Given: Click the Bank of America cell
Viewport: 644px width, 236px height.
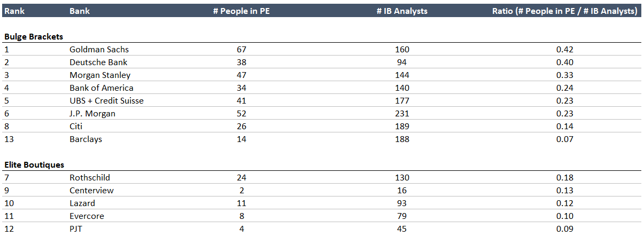Looking at the screenshot, I should [x=102, y=88].
